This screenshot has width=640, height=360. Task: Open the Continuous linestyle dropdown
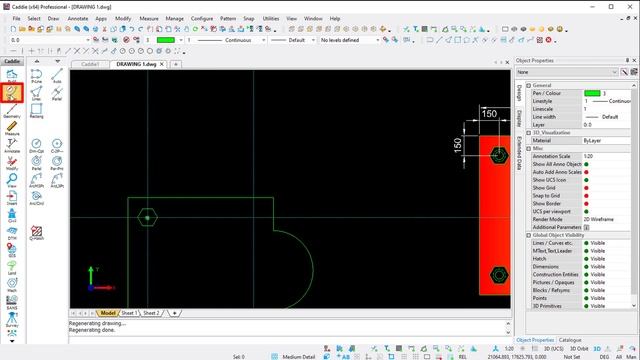coord(264,40)
